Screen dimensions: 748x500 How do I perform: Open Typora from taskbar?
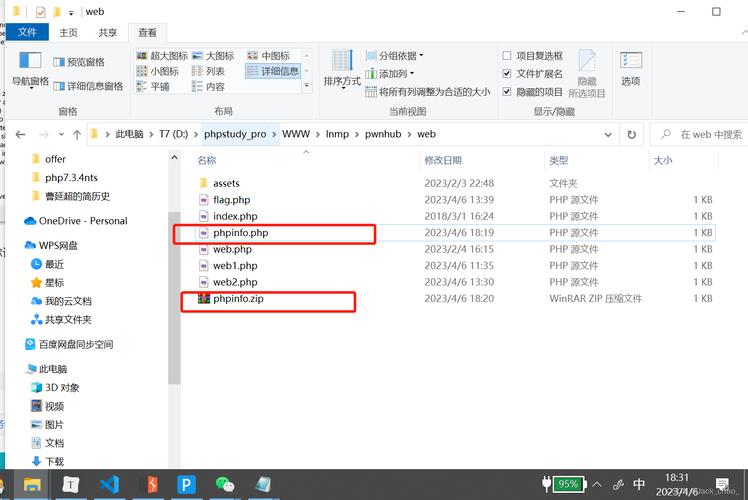click(x=71, y=485)
